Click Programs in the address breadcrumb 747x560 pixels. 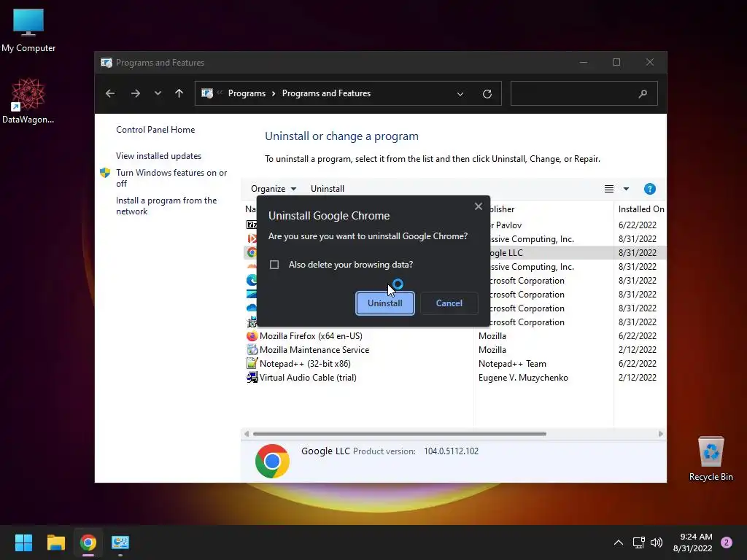247,93
